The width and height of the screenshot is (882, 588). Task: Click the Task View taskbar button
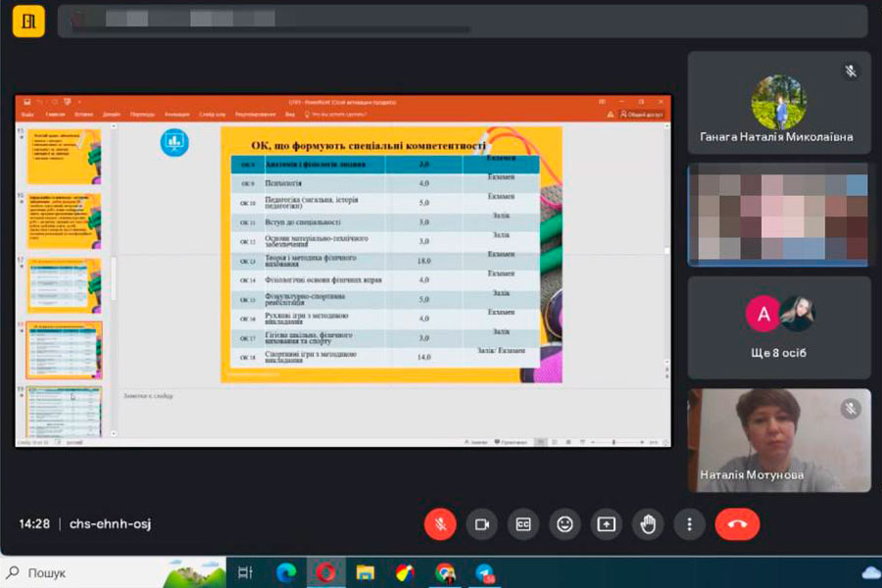pyautogui.click(x=246, y=572)
